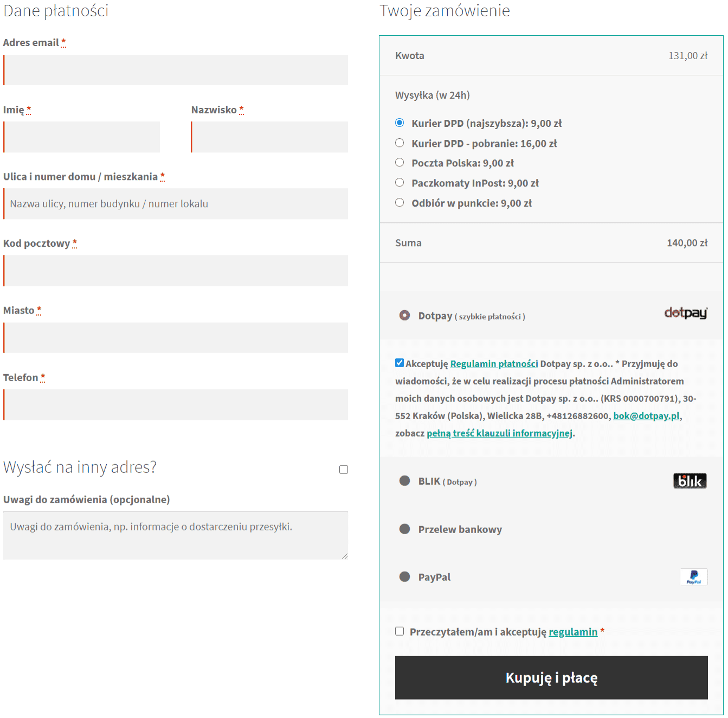The height and width of the screenshot is (718, 728).
Task: Click the blik logo icon
Action: pos(690,480)
